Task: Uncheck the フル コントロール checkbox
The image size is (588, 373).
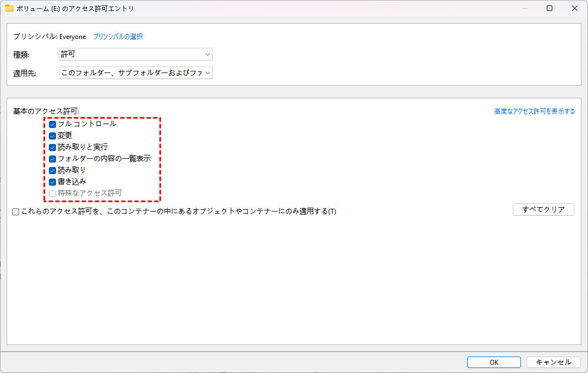Action: tap(53, 124)
